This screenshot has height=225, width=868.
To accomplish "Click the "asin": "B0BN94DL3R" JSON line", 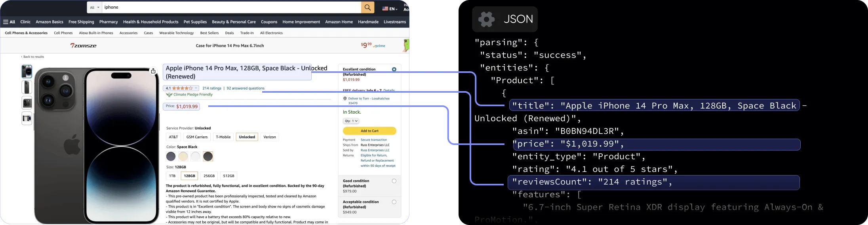I will (568, 131).
